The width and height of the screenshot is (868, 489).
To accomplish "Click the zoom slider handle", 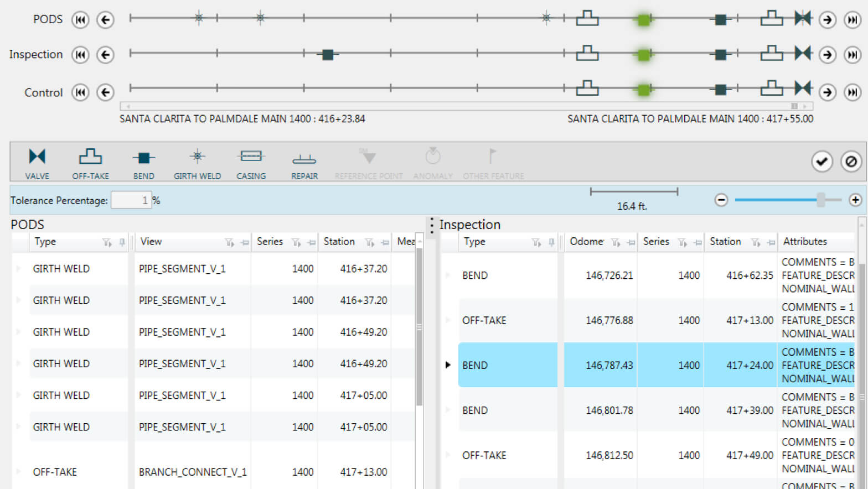I will [x=821, y=200].
